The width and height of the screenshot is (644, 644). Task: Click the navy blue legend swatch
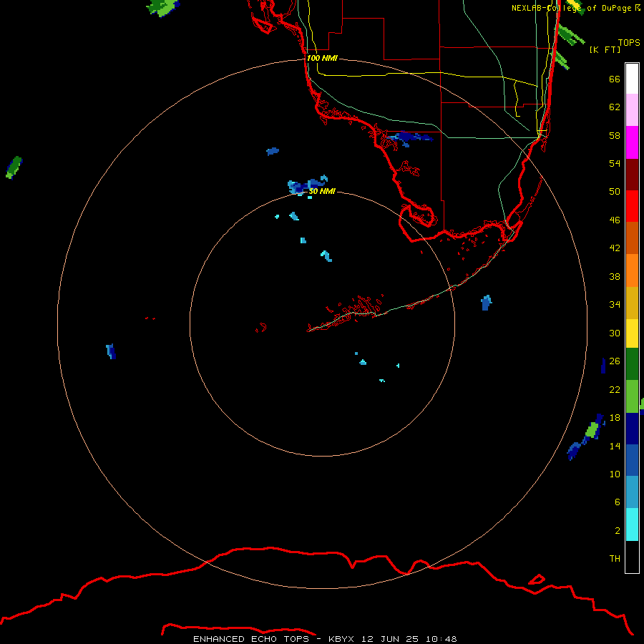pyautogui.click(x=632, y=429)
